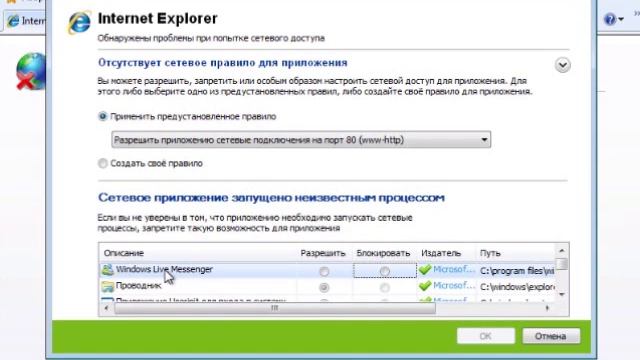Image resolution: width=640 pixels, height=360 pixels.
Task: Click the Отмена button
Action: (x=551, y=336)
